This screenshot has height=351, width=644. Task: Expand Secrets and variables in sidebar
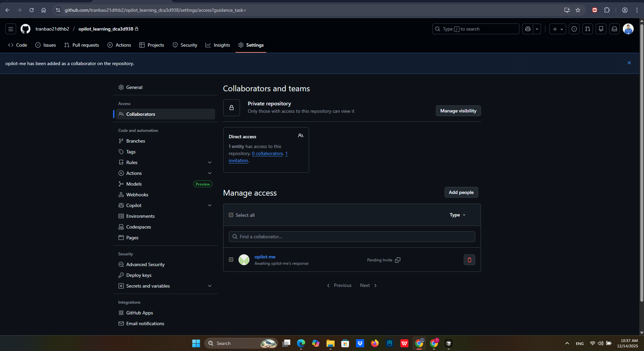pyautogui.click(x=210, y=286)
